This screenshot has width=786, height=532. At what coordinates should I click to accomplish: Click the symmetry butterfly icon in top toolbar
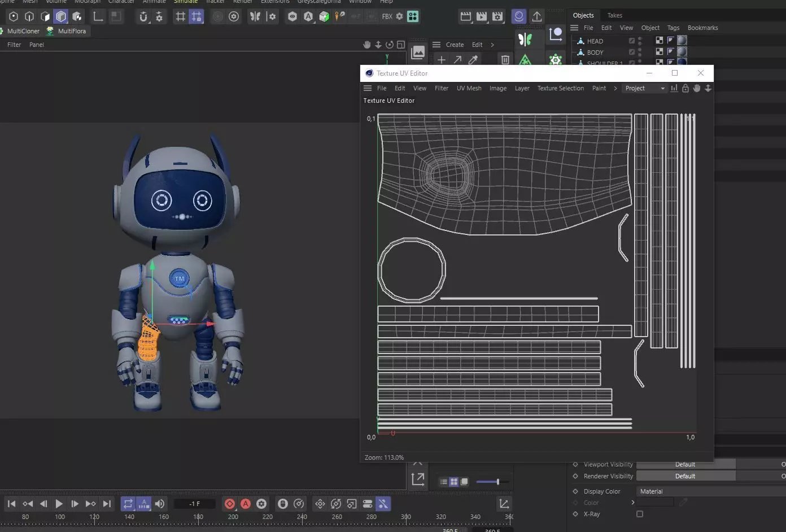tap(255, 16)
